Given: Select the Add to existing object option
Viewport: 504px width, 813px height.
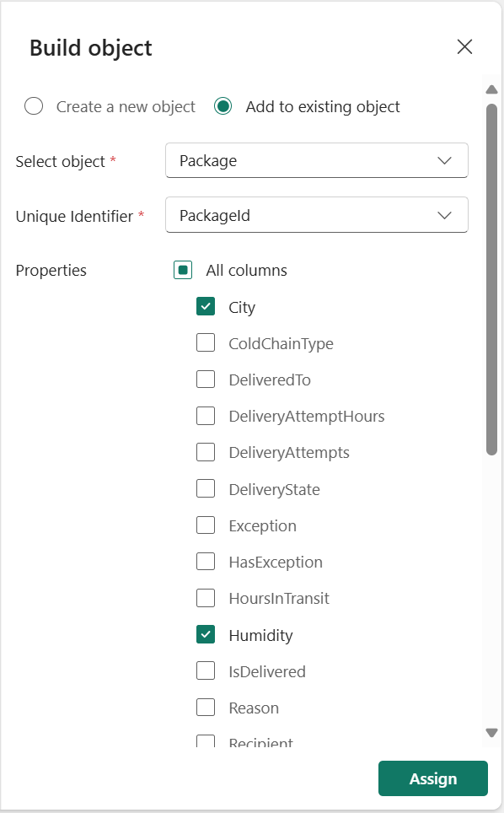Looking at the screenshot, I should point(222,106).
